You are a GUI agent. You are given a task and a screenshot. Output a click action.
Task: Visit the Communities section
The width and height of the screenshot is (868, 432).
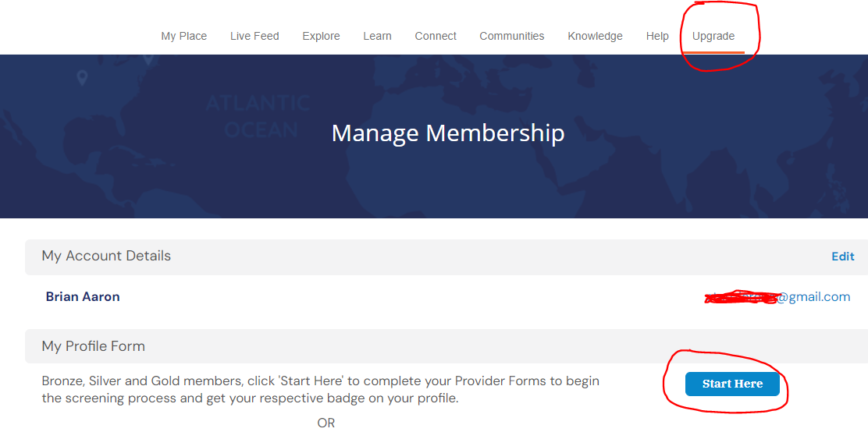coord(512,36)
